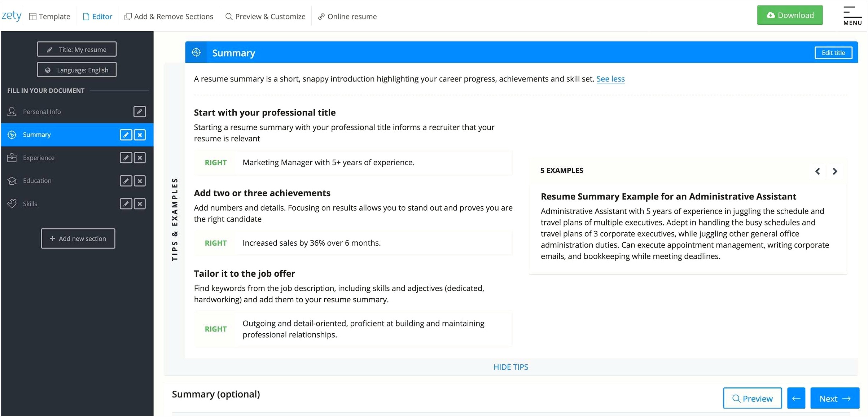Click the Experience delete X icon
Viewport: 868px width, 417px height.
click(140, 157)
